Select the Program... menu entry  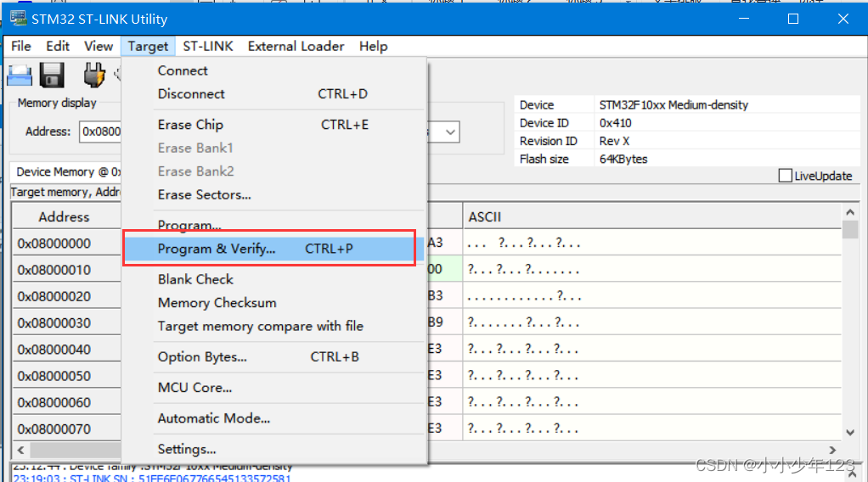pyautogui.click(x=274, y=225)
